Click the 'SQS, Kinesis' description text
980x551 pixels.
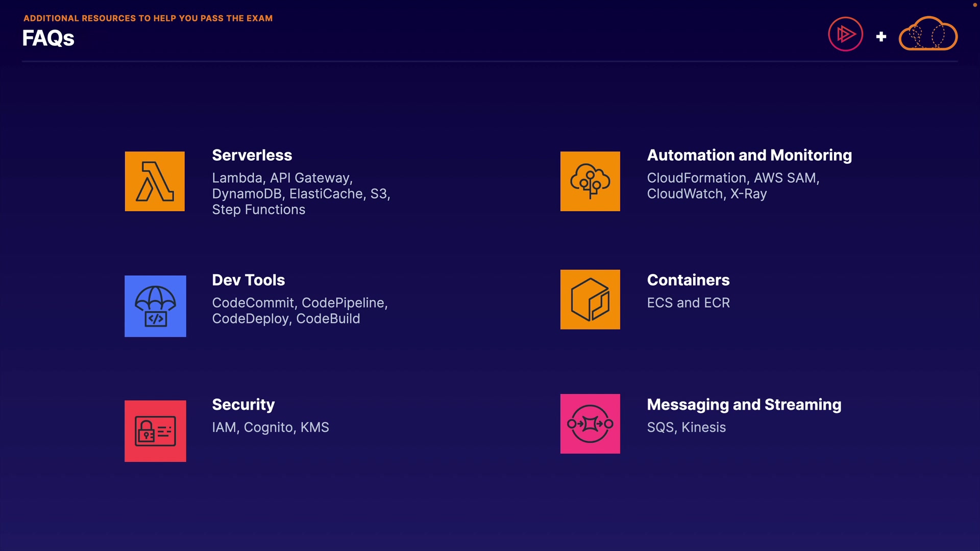tap(686, 428)
